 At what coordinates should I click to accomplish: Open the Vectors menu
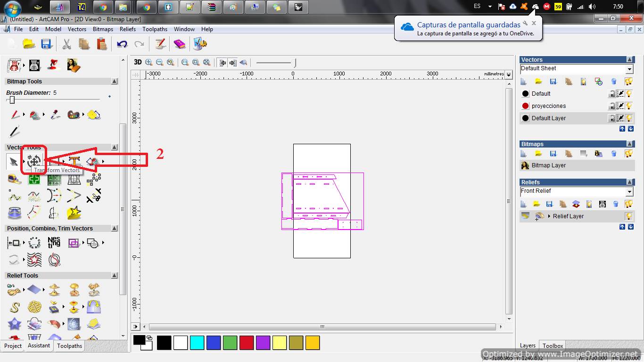click(77, 29)
